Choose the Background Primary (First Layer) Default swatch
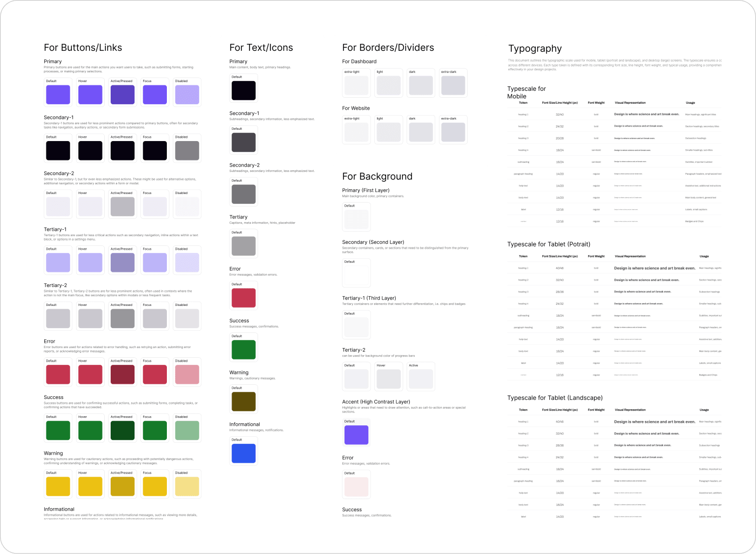This screenshot has height=554, width=756. pyautogui.click(x=356, y=219)
